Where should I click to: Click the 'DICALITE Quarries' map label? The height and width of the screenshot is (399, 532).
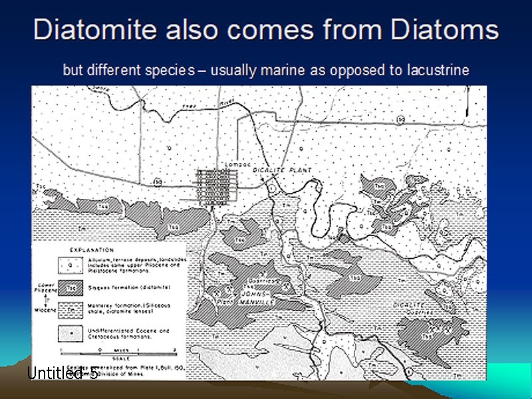point(412,309)
